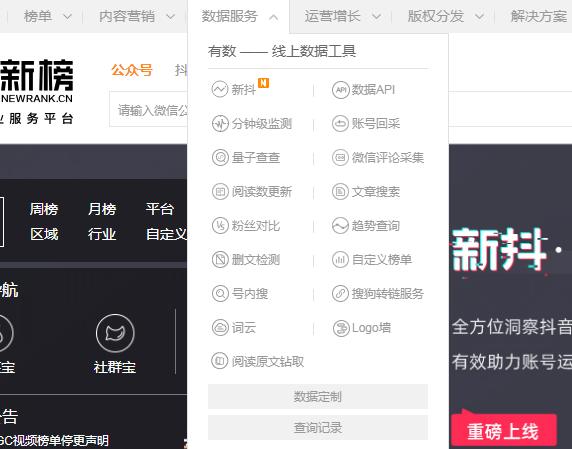Expand the 运营增长 menu arrow
572x449 pixels.
tap(376, 17)
